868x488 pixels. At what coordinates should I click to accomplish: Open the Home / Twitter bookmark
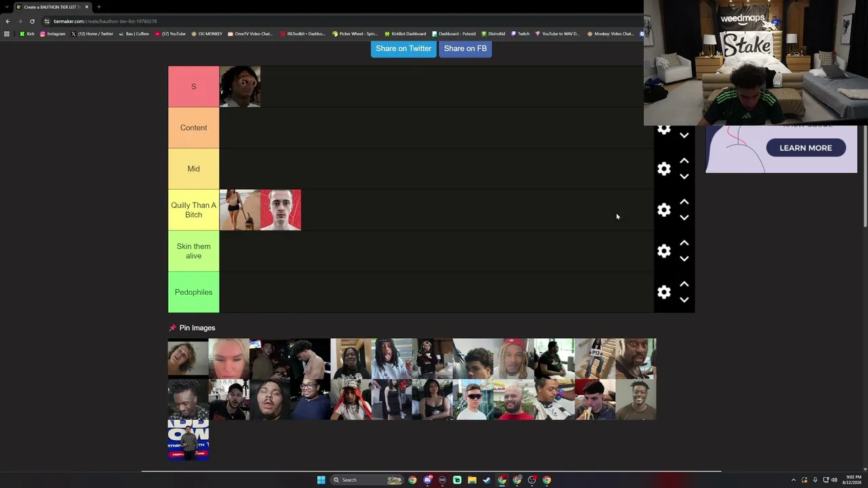tap(92, 34)
